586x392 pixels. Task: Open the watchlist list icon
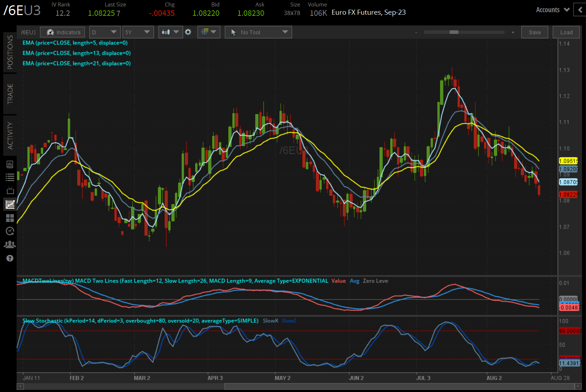pos(10,177)
